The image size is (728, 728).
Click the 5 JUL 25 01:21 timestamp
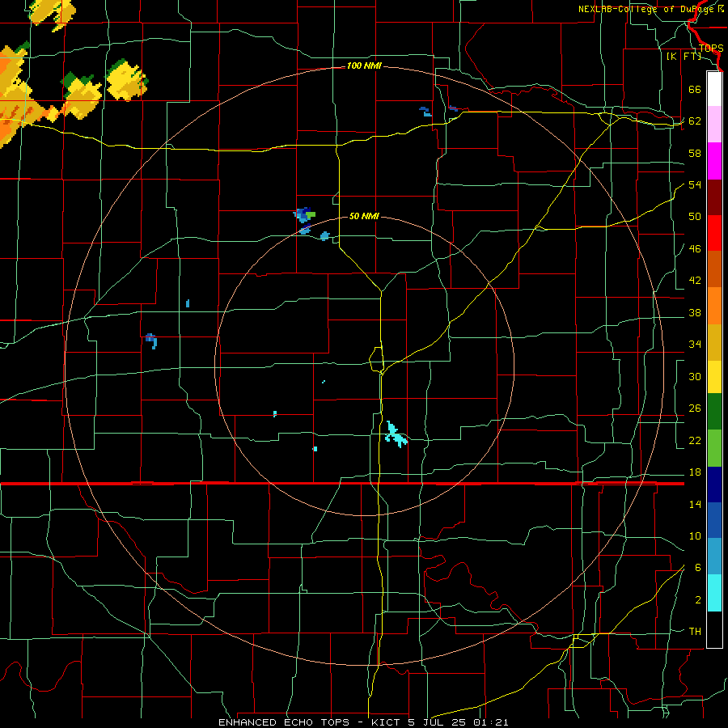click(x=459, y=722)
